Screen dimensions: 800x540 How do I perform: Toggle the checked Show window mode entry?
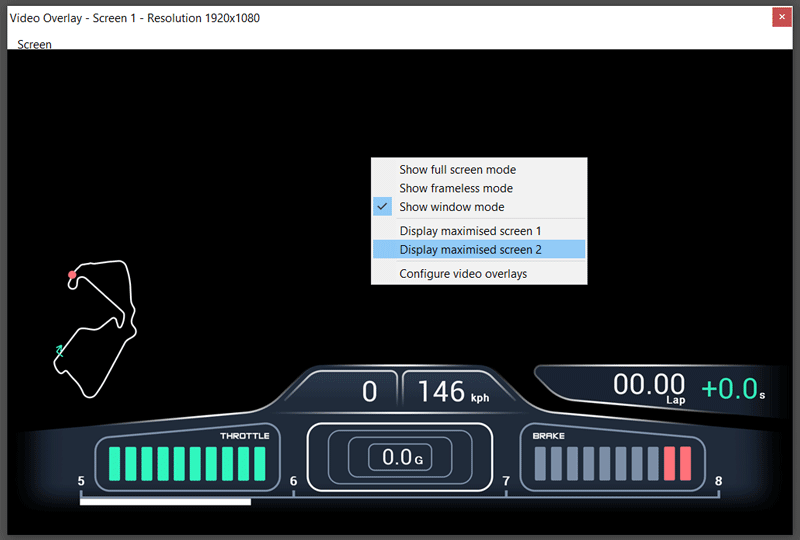coord(451,207)
